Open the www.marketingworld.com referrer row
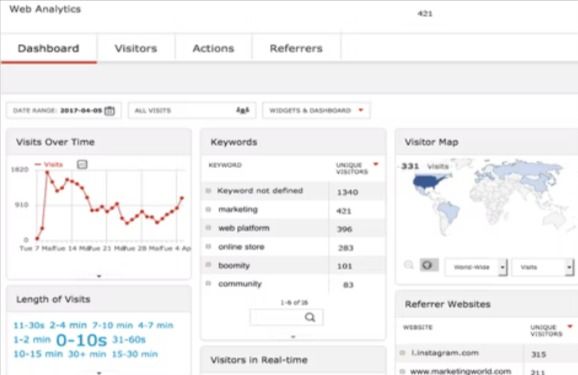578x375 pixels. tap(487, 370)
